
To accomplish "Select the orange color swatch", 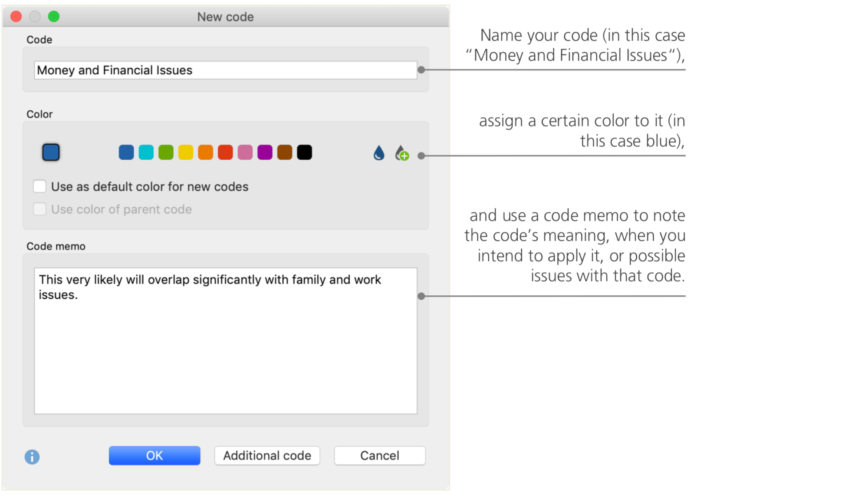I will click(x=206, y=152).
